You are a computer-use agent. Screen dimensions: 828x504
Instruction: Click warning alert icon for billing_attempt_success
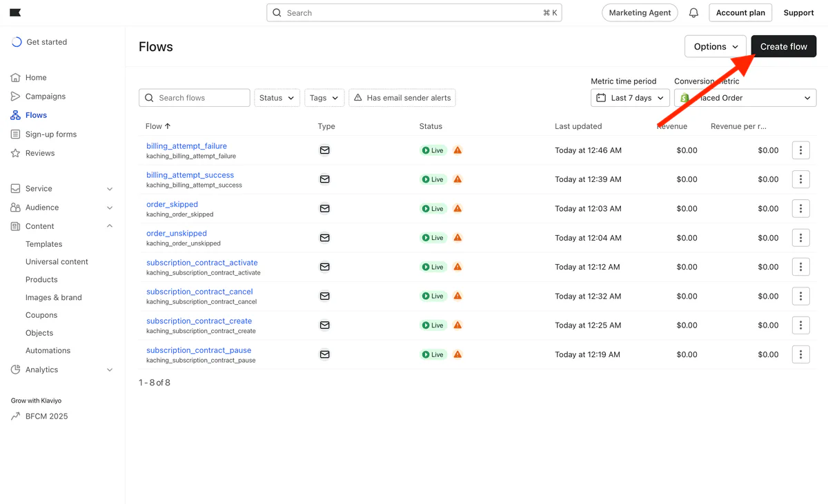(457, 179)
